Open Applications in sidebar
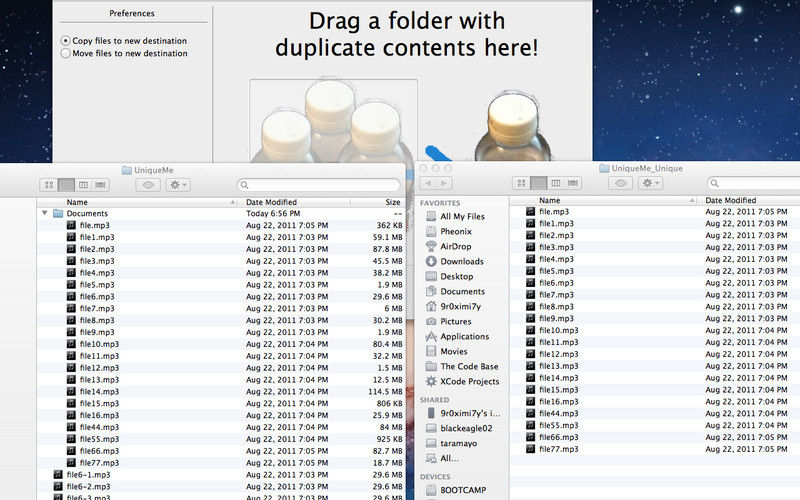800x500 pixels. [457, 336]
